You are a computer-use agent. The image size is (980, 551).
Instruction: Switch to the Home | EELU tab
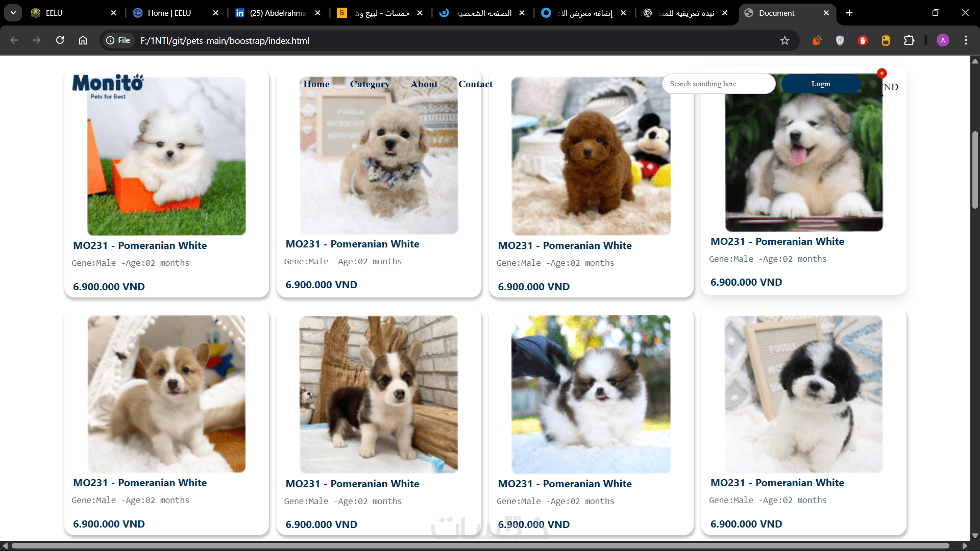(169, 13)
